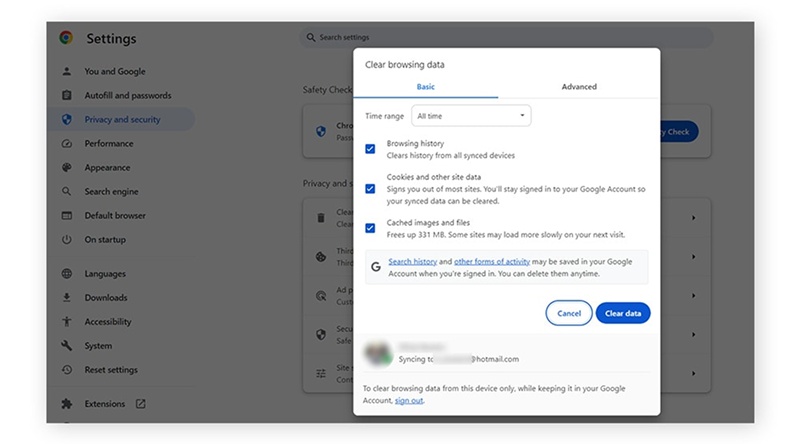Toggle Cookies and other site data checkbox
The height and width of the screenshot is (444, 800).
pos(370,188)
